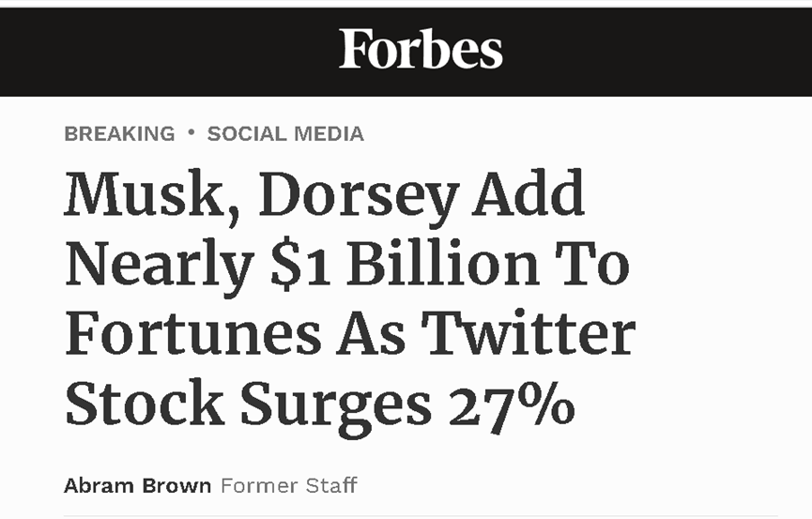Open the SOCIAL MEDIA category link
Viewport: 812px width, 519px height.
pyautogui.click(x=285, y=134)
